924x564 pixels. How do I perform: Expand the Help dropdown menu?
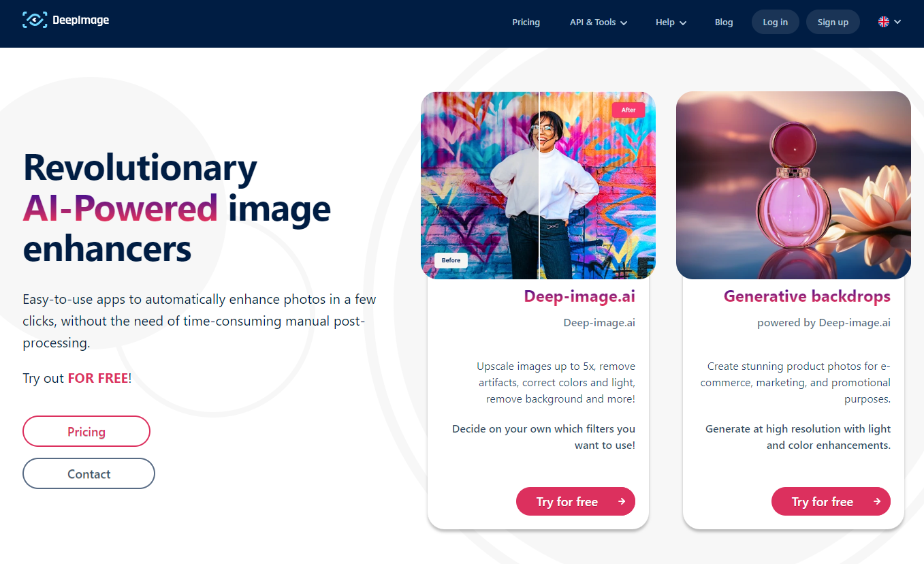671,22
